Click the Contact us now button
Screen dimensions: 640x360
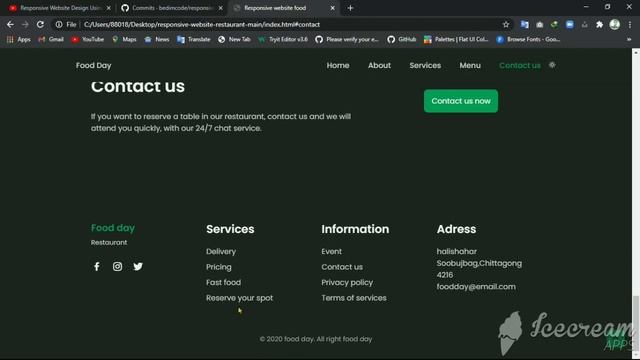point(461,101)
